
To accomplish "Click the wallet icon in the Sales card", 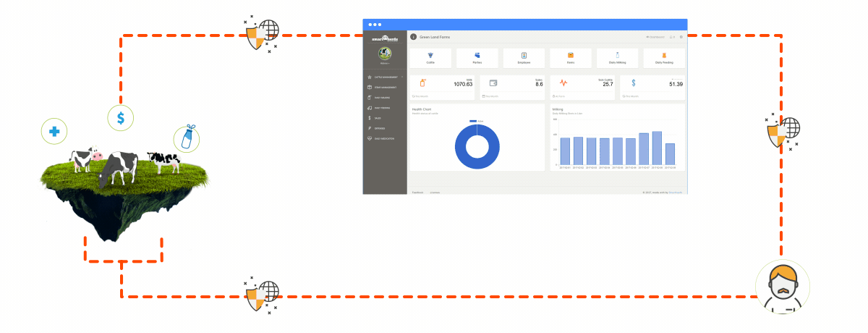I will click(x=493, y=83).
